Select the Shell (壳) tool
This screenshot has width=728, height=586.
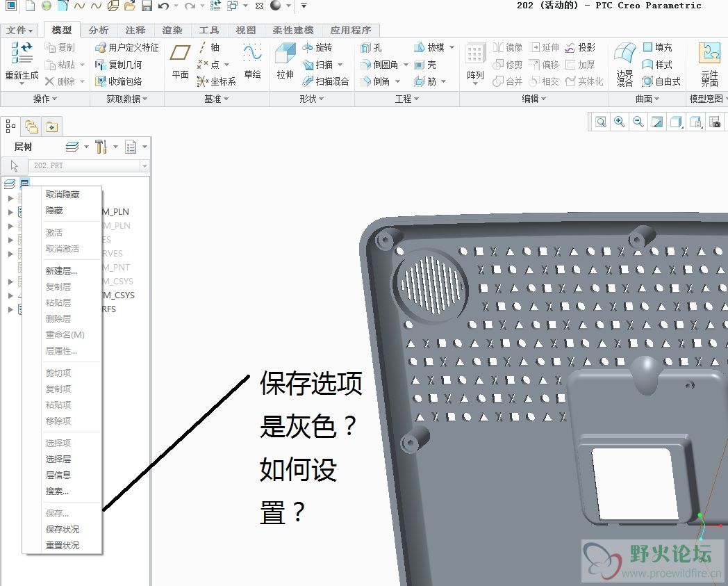point(425,65)
